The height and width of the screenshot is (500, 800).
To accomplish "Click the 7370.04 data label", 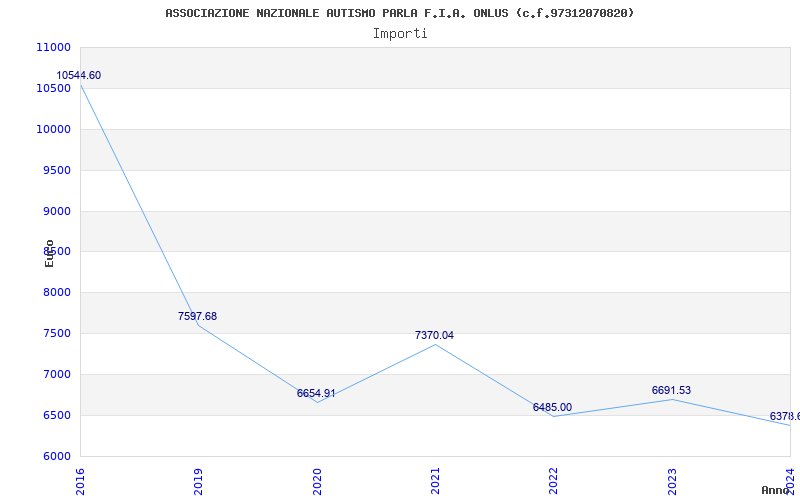I will coord(434,335).
